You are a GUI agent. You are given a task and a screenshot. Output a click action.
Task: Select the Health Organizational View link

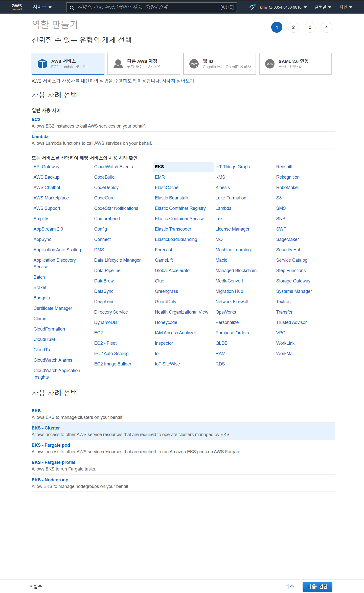[x=181, y=312]
